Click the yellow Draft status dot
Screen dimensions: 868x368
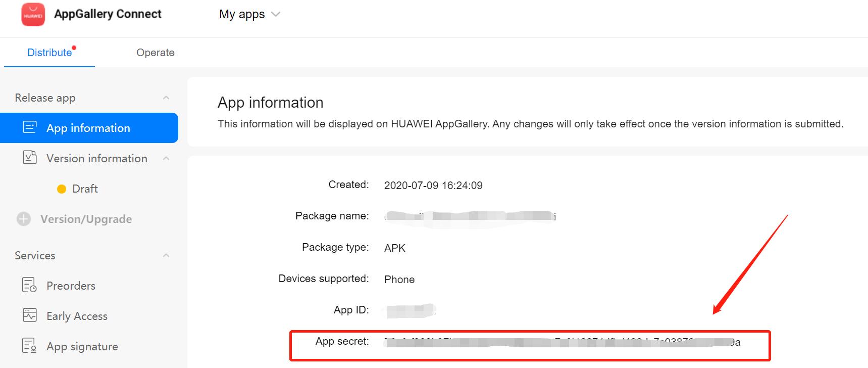coord(62,189)
